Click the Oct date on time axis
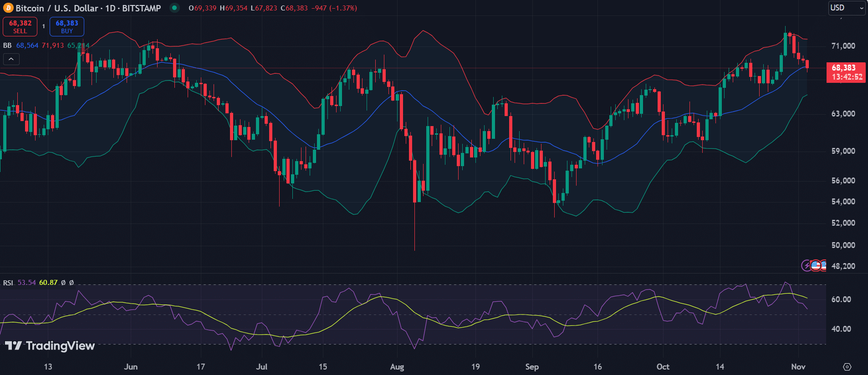Image resolution: width=868 pixels, height=375 pixels. (663, 367)
